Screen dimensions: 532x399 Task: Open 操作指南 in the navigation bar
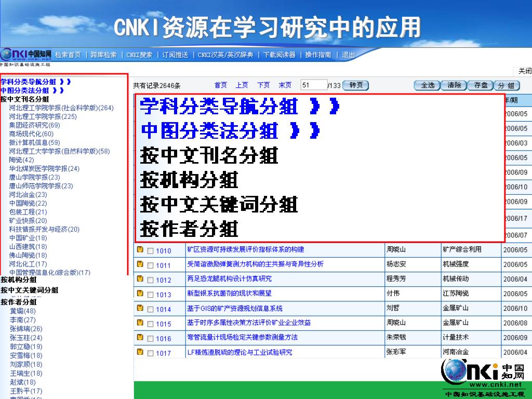[318, 55]
